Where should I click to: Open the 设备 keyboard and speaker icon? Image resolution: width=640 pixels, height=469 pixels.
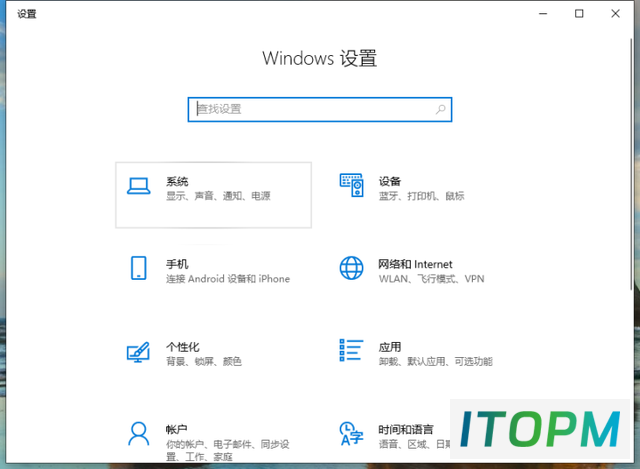click(351, 185)
